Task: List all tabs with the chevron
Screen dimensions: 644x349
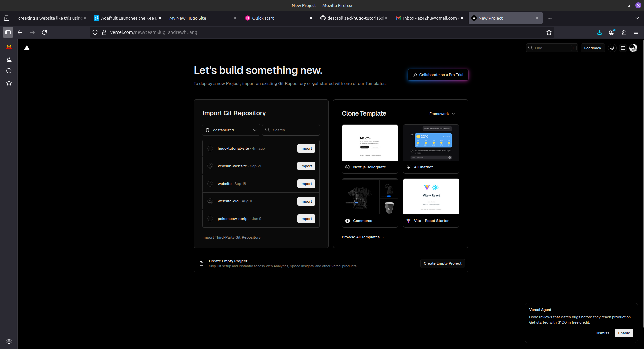Action: [x=637, y=18]
